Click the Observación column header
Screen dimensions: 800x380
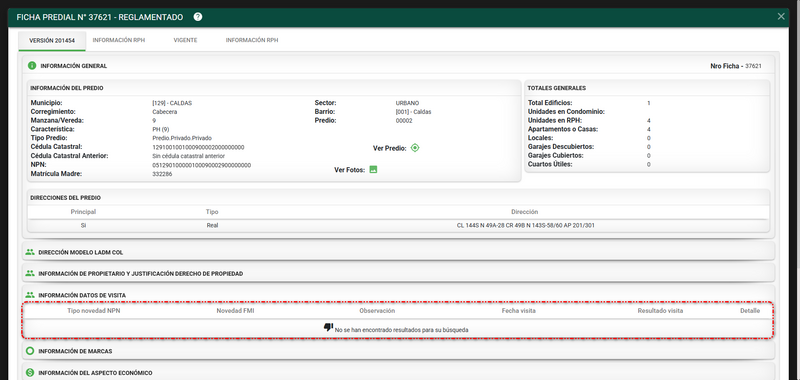[377, 311]
